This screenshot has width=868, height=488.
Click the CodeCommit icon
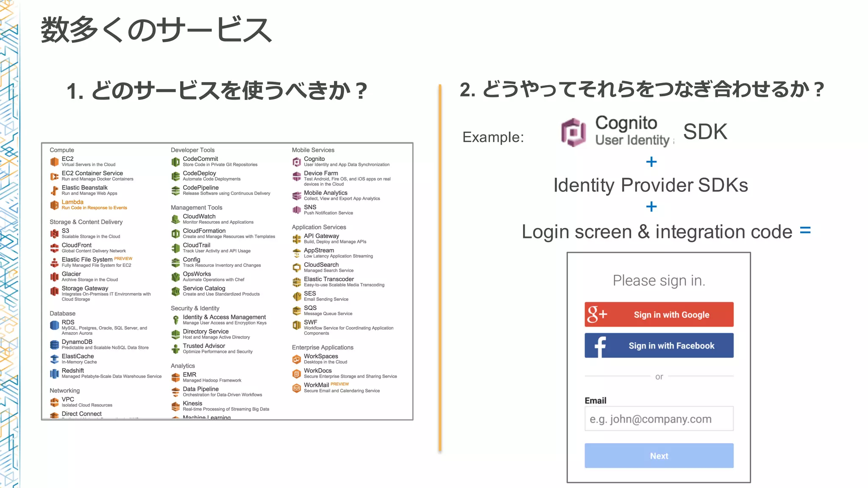pos(175,162)
